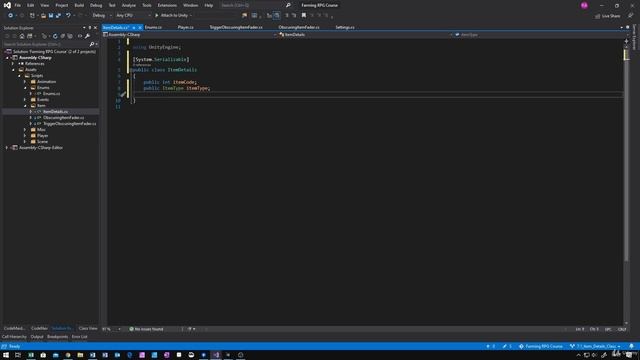Viewport: 640px width, 360px height.
Task: Expand the Animation folder
Action: (25, 82)
